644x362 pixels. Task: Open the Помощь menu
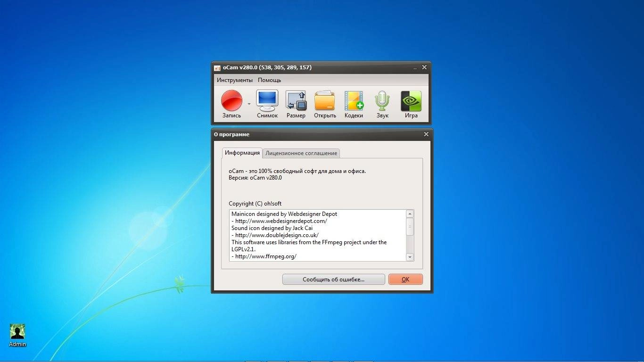(x=269, y=80)
